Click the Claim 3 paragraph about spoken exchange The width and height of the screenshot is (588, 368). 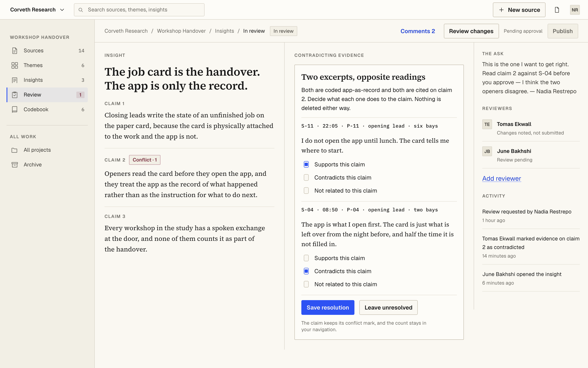(185, 239)
